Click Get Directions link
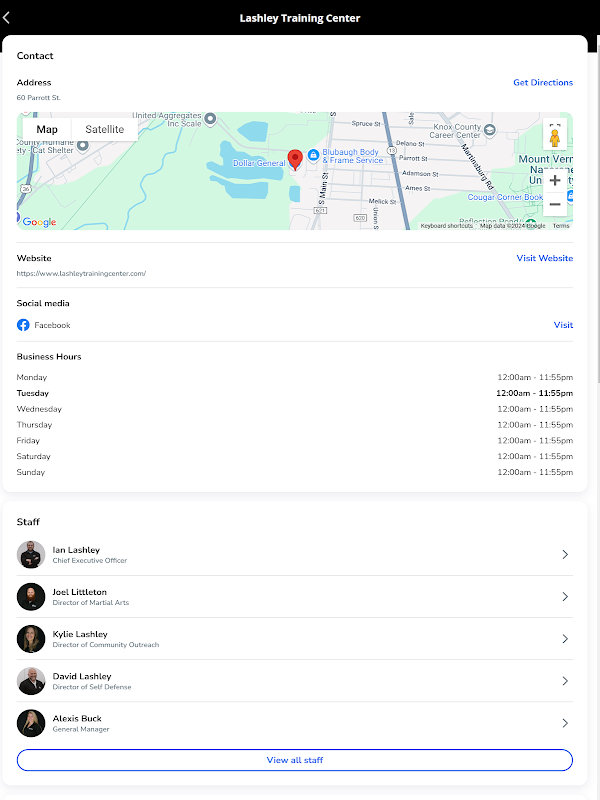 (x=543, y=83)
